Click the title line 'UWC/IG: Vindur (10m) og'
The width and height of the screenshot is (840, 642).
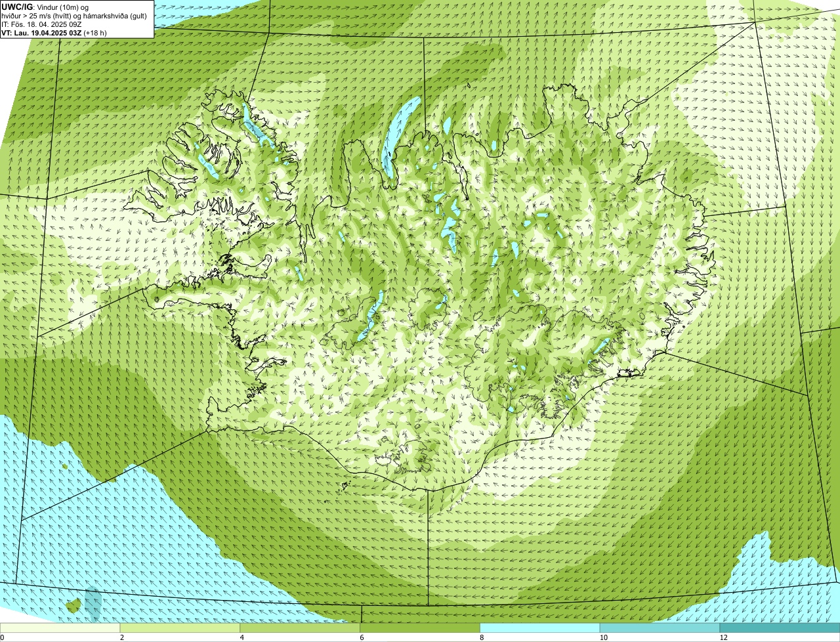(46, 7)
